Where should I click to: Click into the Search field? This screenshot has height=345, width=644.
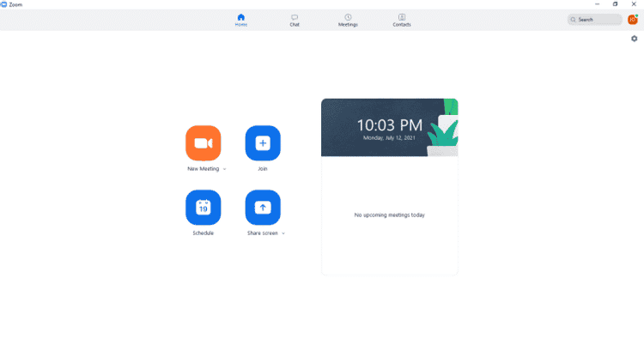point(598,19)
